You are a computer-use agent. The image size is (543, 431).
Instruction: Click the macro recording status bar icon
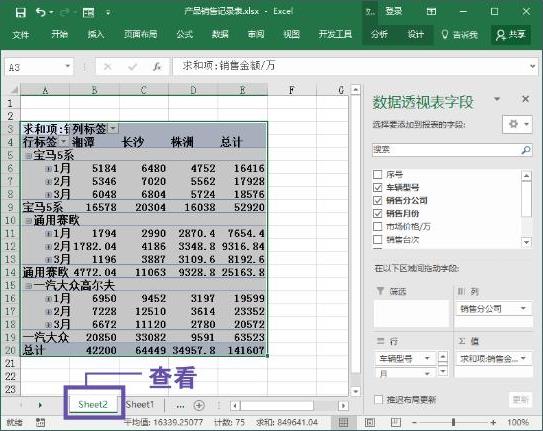coord(41,422)
